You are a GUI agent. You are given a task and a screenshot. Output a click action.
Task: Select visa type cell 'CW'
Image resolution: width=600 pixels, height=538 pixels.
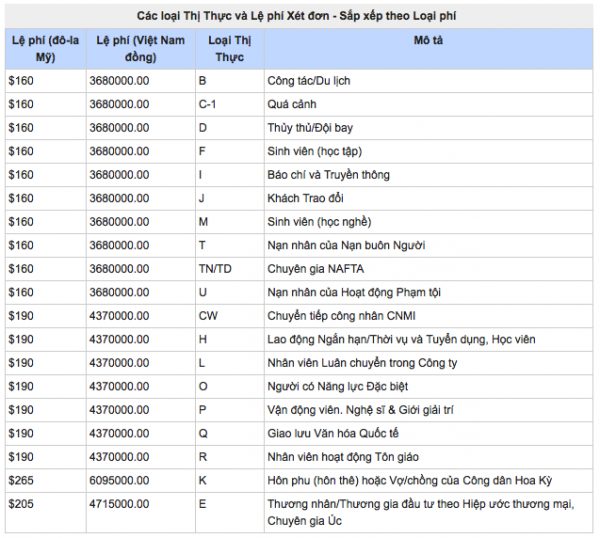click(x=230, y=316)
